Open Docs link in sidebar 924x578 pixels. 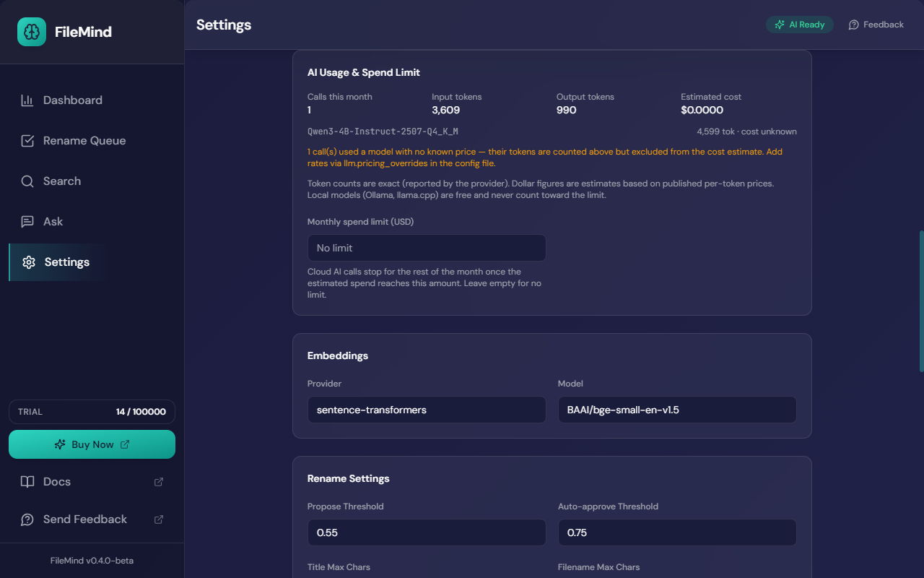[x=92, y=482]
